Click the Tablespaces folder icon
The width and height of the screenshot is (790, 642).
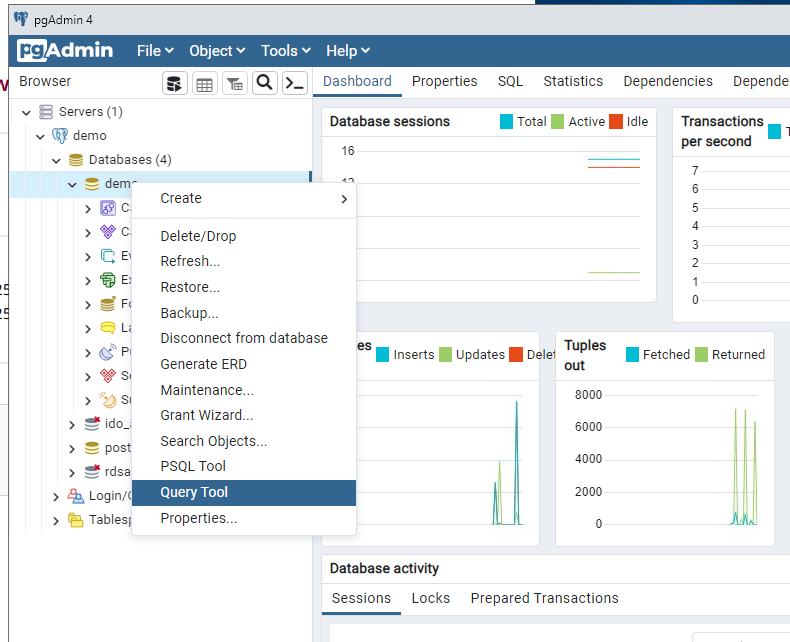76,520
